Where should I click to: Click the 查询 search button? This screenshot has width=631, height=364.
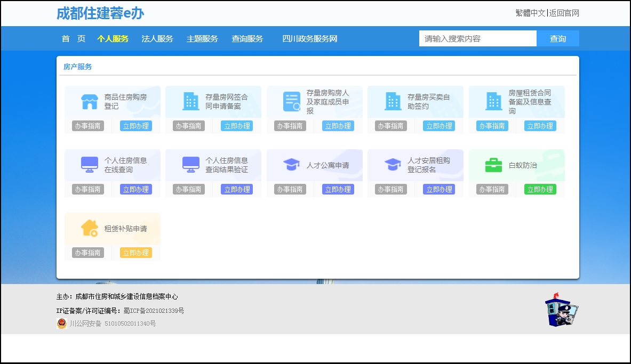click(557, 38)
